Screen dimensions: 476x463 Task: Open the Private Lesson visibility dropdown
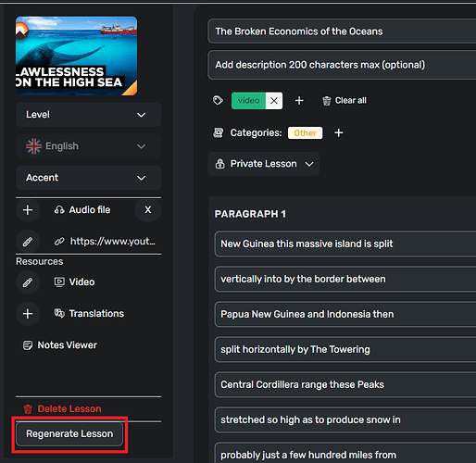tap(264, 164)
